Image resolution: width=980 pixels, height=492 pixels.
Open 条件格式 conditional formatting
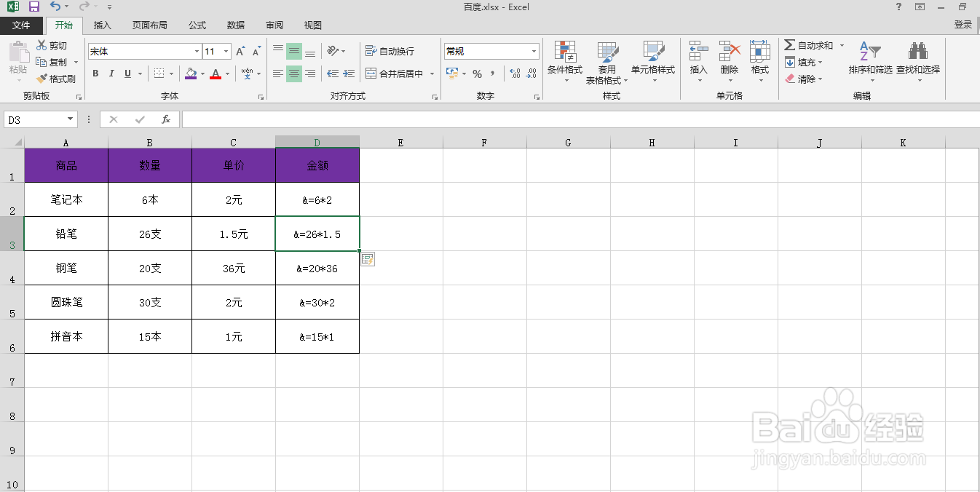565,63
